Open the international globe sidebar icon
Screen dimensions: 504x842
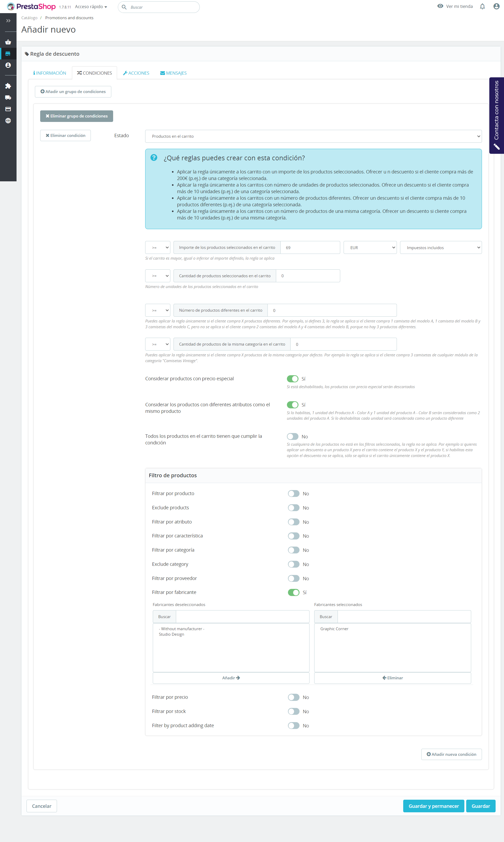pos(8,121)
